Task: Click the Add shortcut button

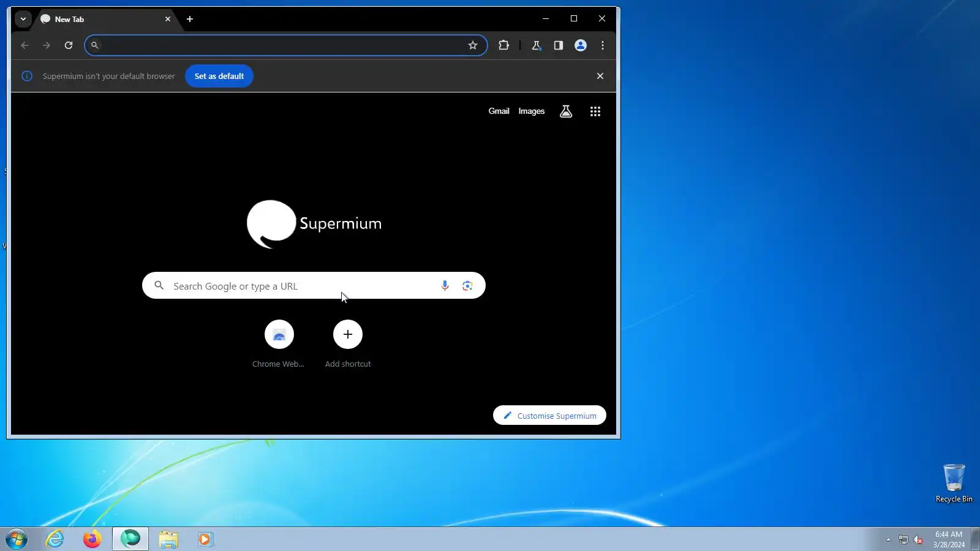Action: point(348,344)
